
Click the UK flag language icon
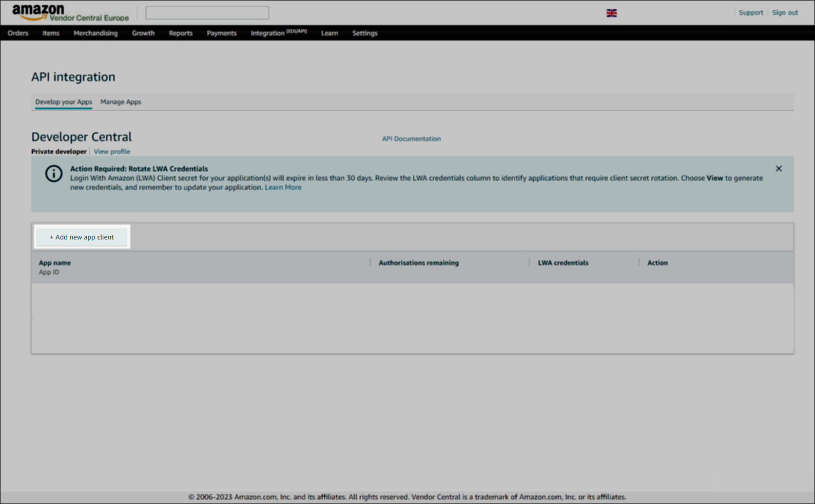point(612,13)
